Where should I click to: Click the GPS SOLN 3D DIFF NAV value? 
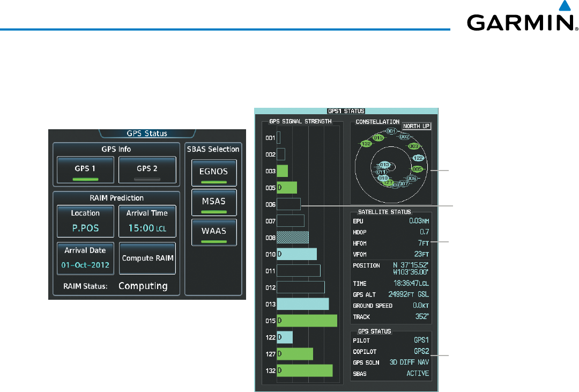pos(409,363)
